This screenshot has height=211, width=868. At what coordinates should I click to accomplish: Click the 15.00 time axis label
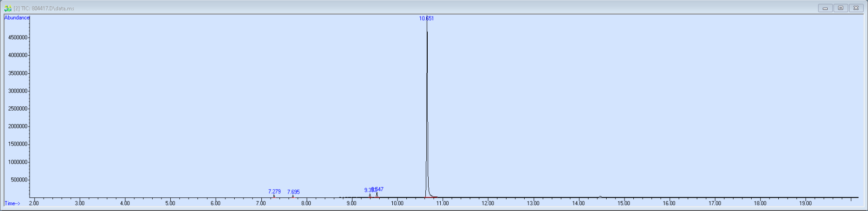624,203
